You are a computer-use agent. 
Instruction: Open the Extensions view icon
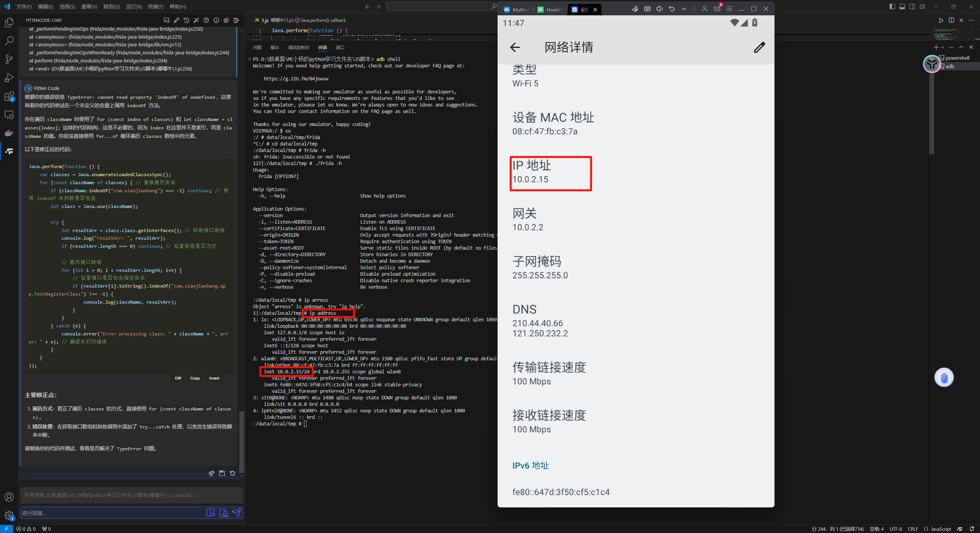pos(9,96)
